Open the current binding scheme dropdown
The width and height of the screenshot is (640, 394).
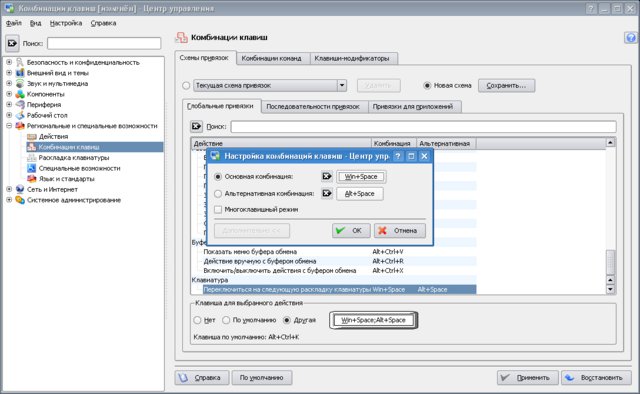[x=342, y=85]
